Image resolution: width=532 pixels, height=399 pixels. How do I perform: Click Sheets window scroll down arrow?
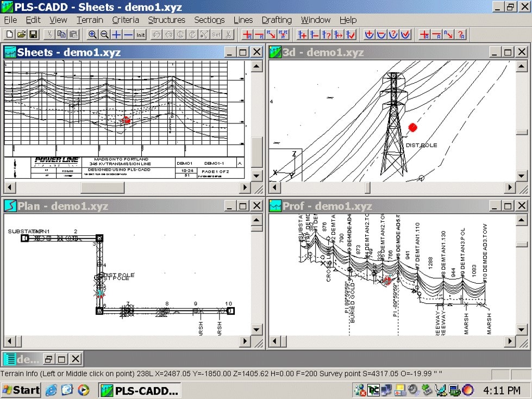point(256,176)
